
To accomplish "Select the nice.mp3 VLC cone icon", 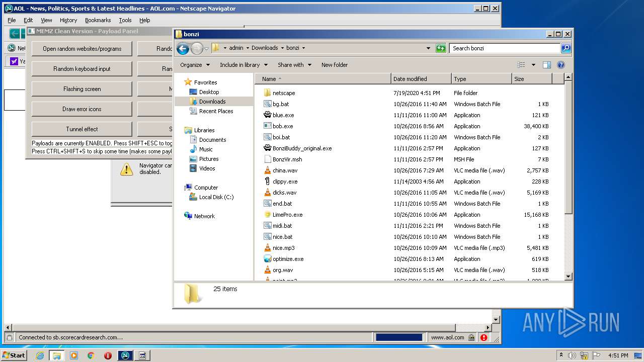I will 268,248.
